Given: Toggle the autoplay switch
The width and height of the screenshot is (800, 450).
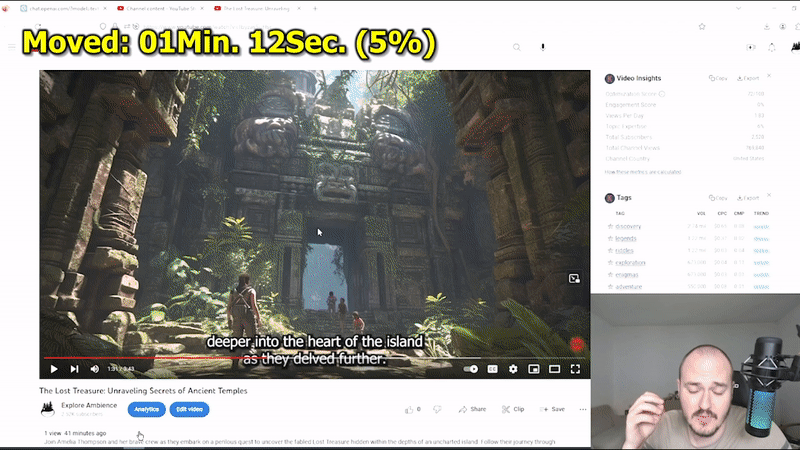Looking at the screenshot, I should coord(471,369).
